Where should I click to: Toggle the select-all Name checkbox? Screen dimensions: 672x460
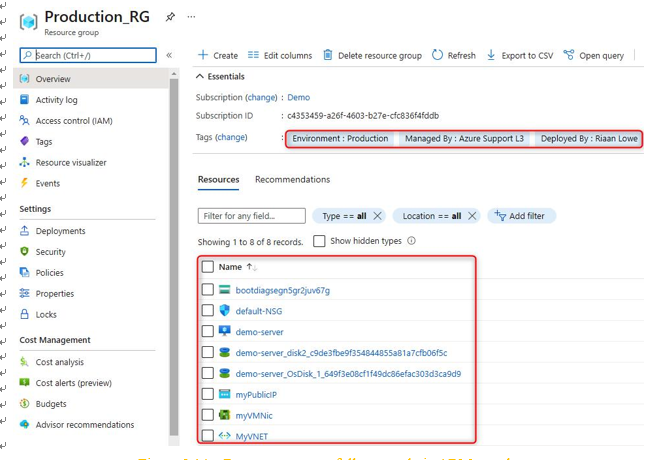208,267
